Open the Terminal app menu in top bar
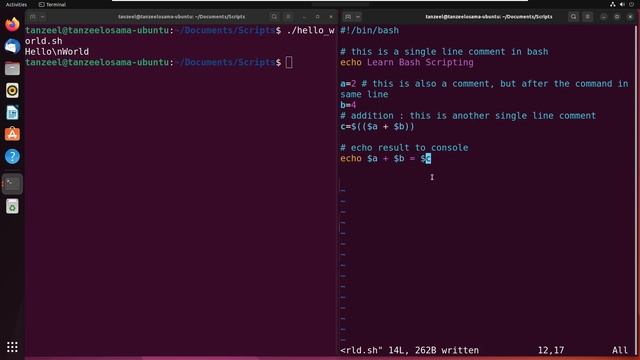This screenshot has width=640, height=360. pos(52,4)
